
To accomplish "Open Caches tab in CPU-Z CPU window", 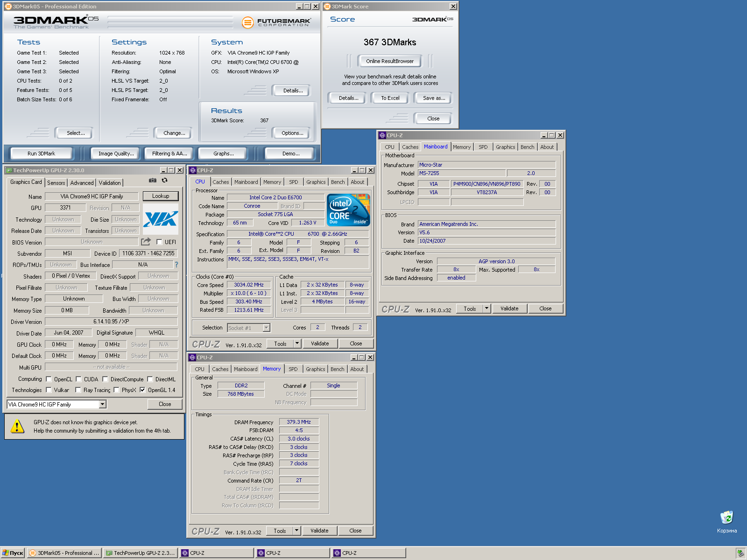I will 221,182.
